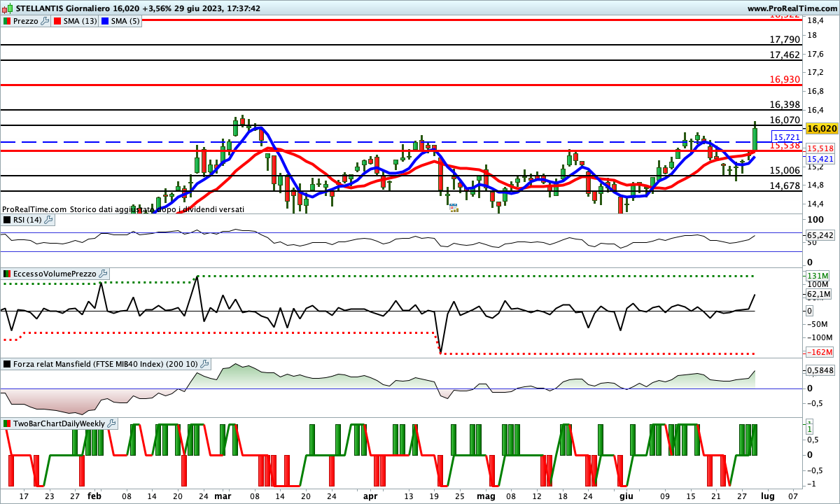Click the green 131M upper band value
The image size is (840, 504).
tap(818, 275)
